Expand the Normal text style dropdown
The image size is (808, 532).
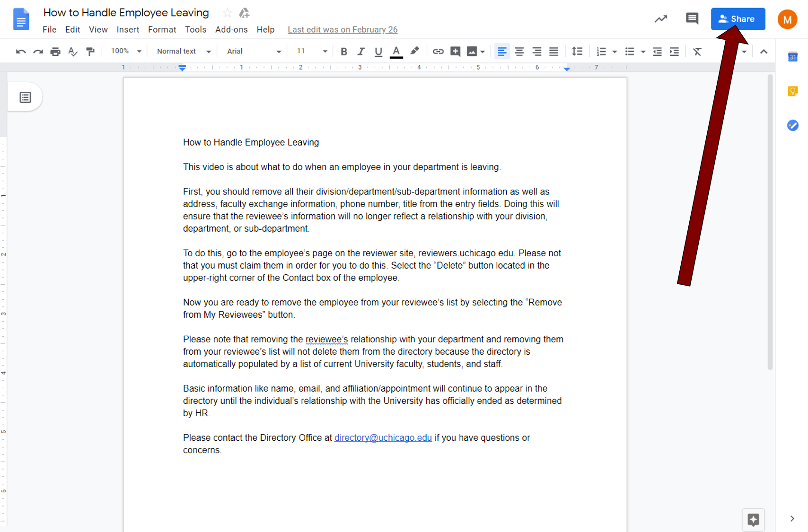tap(184, 51)
